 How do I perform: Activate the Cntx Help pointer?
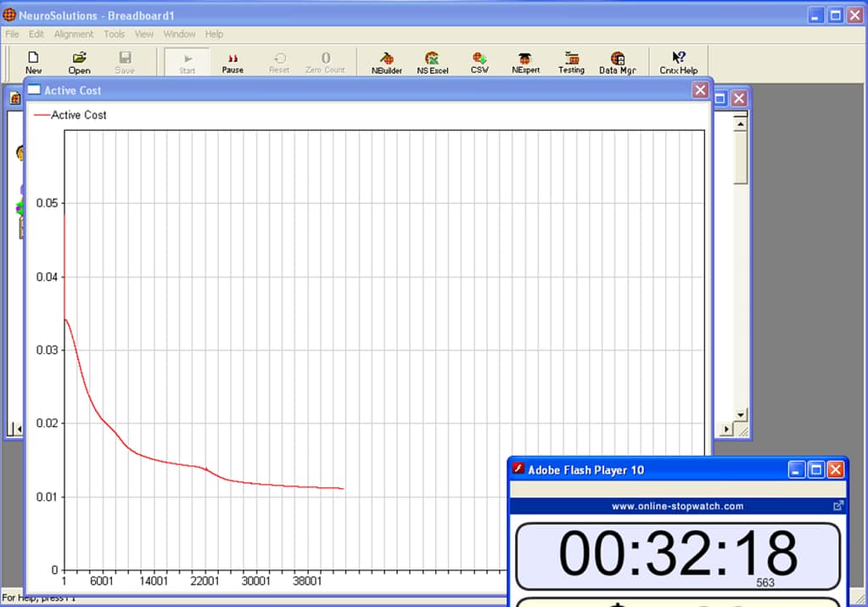pyautogui.click(x=678, y=62)
